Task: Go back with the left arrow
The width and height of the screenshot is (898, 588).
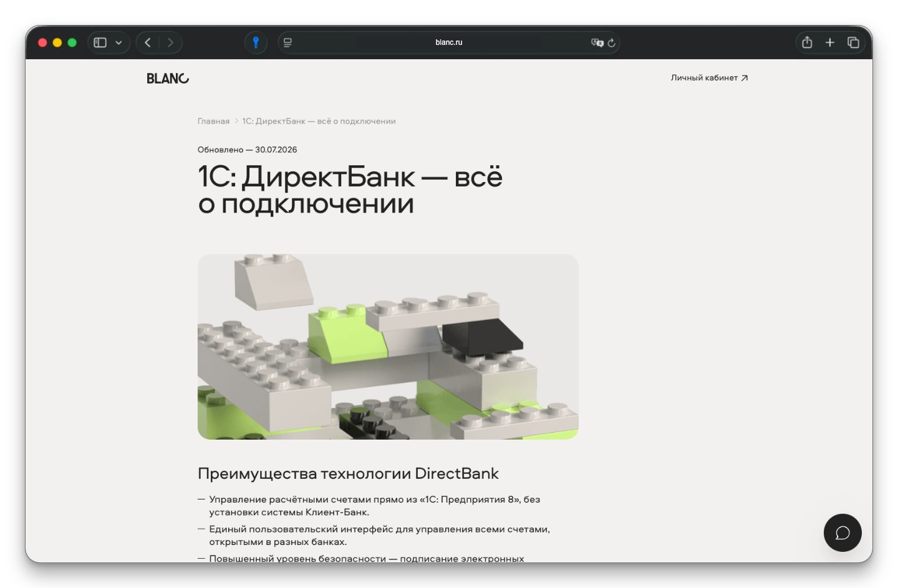Action: [x=148, y=42]
